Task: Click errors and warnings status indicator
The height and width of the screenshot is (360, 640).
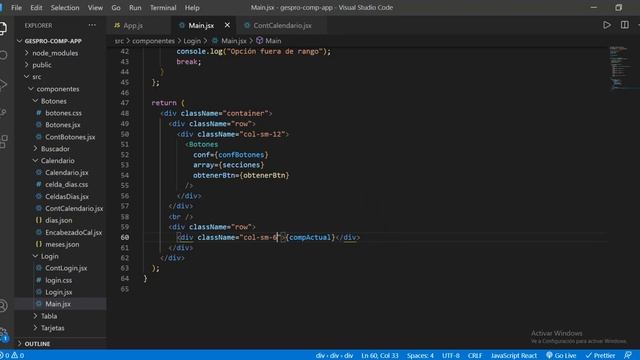Action: click(12, 356)
